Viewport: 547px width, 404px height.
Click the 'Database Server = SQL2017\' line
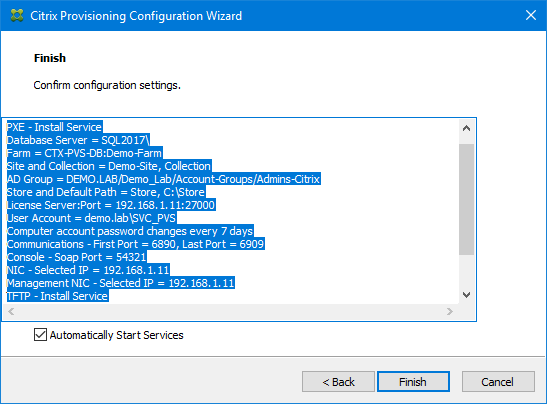[x=78, y=140]
